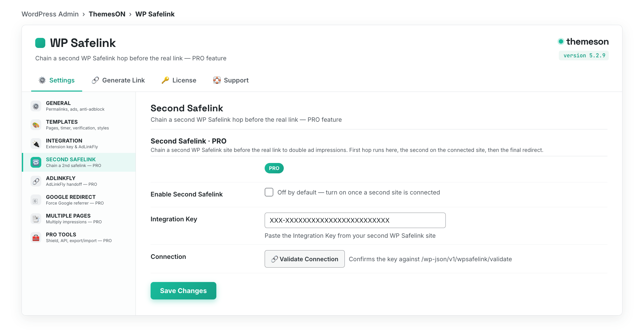
Task: Click the themeson brand name text
Action: (588, 42)
